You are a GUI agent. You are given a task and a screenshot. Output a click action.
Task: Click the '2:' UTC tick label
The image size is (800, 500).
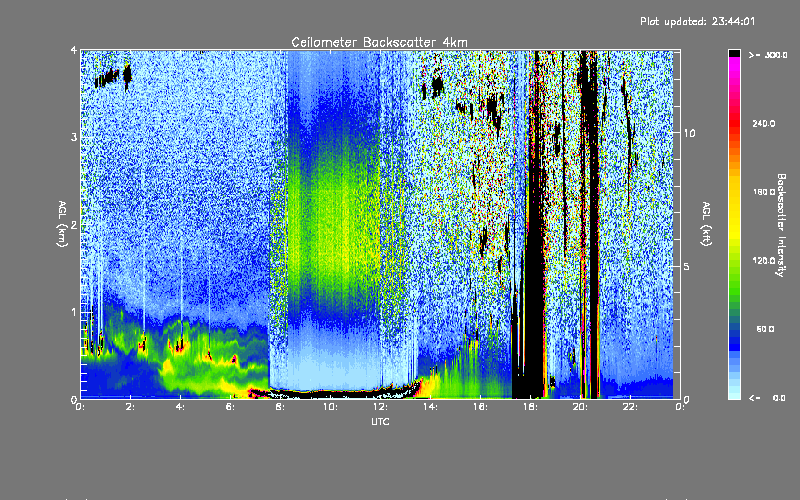(x=131, y=407)
